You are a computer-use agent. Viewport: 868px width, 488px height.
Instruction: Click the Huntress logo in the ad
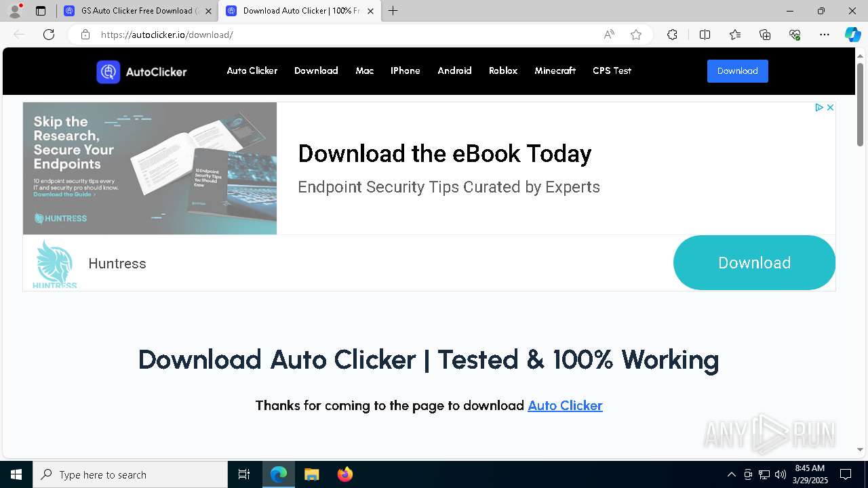click(55, 264)
